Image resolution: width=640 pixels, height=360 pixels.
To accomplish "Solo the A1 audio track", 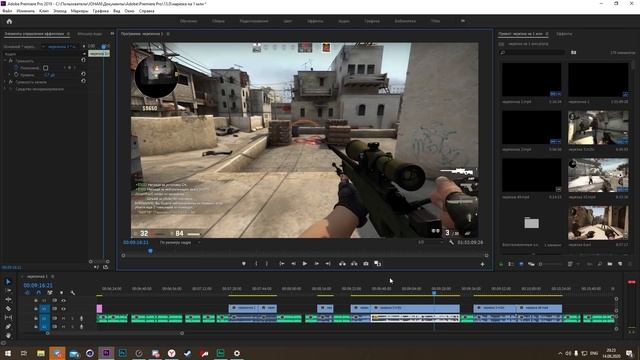I will (72, 318).
